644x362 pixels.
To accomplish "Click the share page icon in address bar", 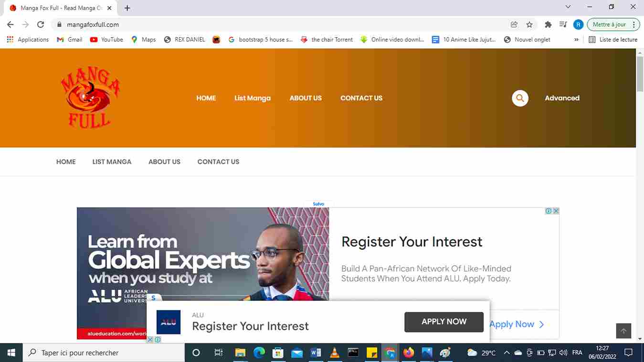I will coord(514,24).
